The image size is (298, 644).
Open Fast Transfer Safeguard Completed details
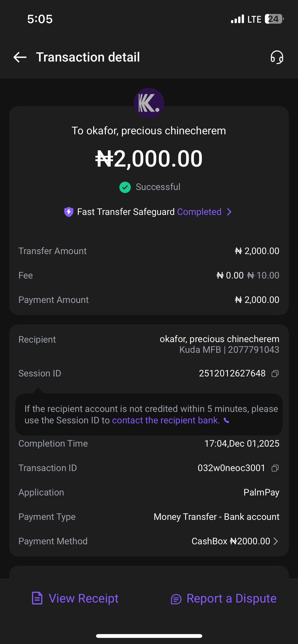coord(199,212)
